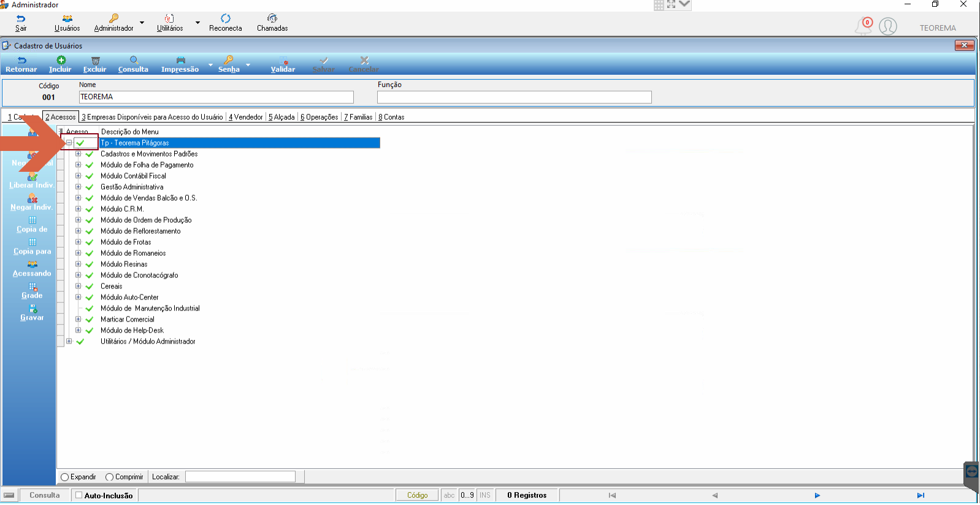The width and height of the screenshot is (980, 505).
Task: Switch to the 8 Contas tab
Action: pyautogui.click(x=391, y=117)
